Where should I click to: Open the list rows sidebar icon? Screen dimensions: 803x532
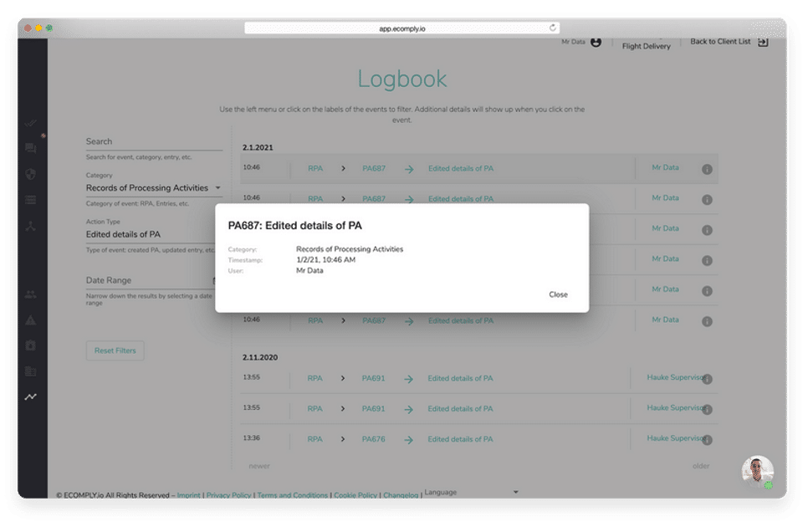[x=31, y=200]
